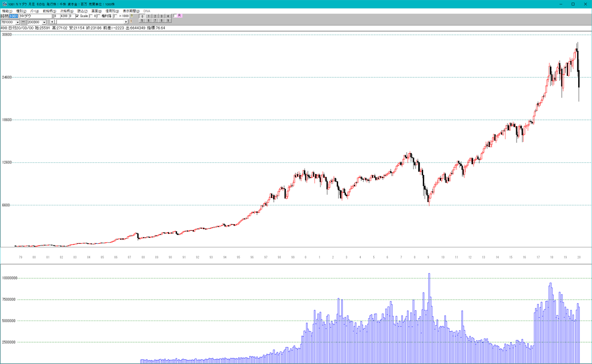Expand the end date dropdown 200300
Image resolution: width=592 pixels, height=364 pixels.
point(44,22)
